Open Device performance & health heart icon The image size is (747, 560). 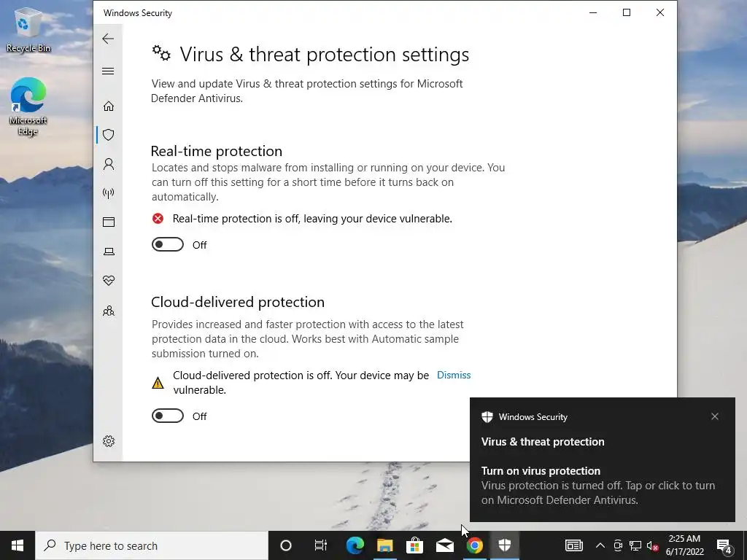[109, 281]
